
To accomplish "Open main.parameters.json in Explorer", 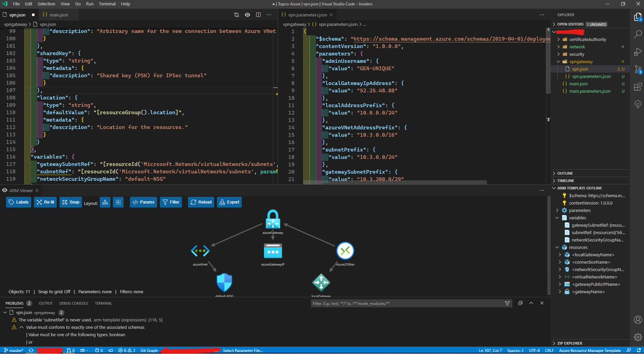I will [x=591, y=91].
